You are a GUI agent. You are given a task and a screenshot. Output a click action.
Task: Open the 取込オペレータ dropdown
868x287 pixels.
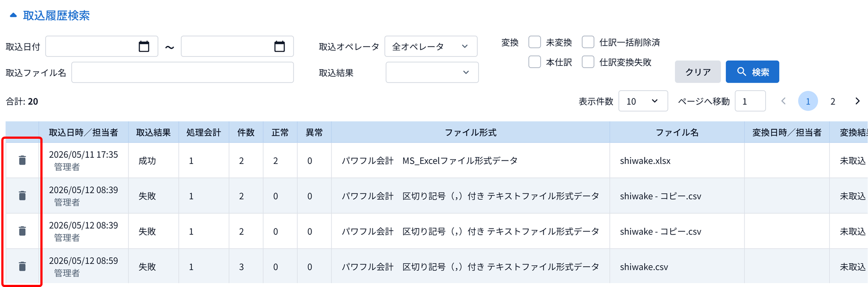[431, 46]
